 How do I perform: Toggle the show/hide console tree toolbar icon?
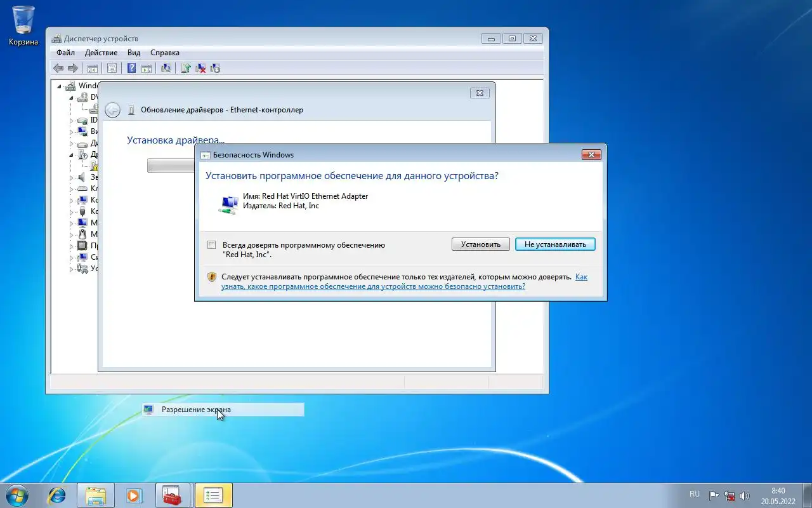(93, 68)
